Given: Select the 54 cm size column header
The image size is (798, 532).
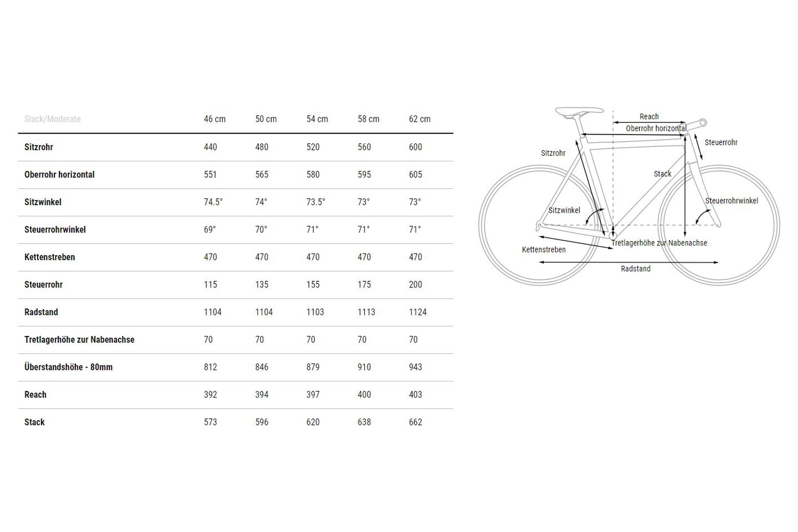Looking at the screenshot, I should [x=317, y=119].
